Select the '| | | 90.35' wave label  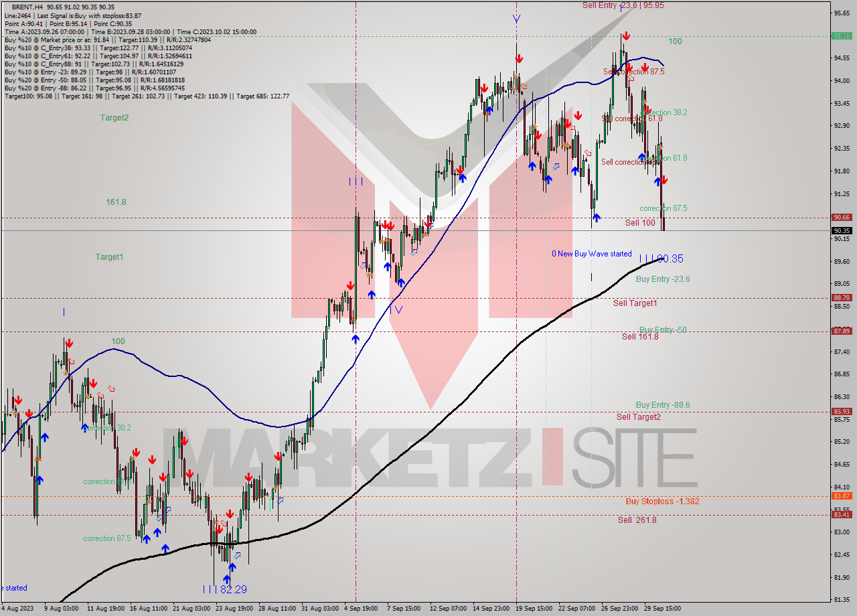pyautogui.click(x=661, y=258)
